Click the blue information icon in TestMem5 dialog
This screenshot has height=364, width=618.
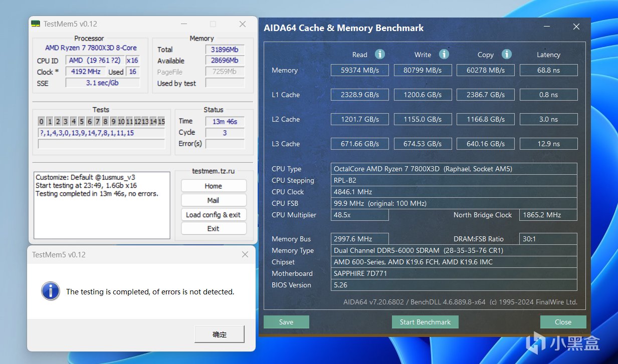[x=51, y=291]
